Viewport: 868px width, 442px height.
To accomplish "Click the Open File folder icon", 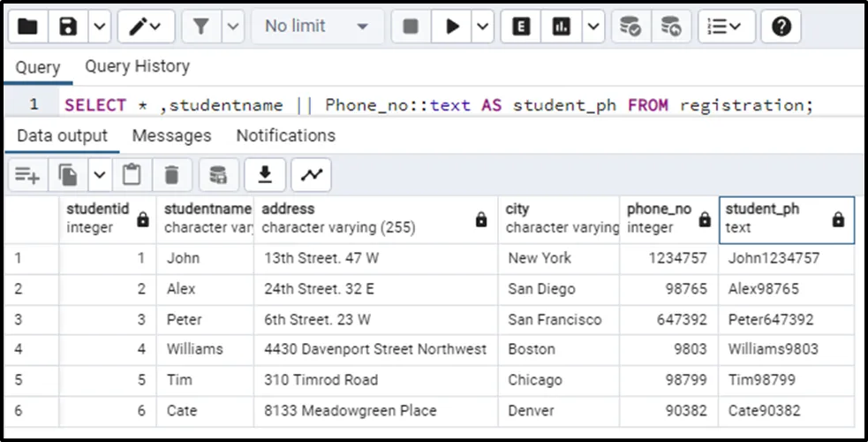I will [28, 27].
